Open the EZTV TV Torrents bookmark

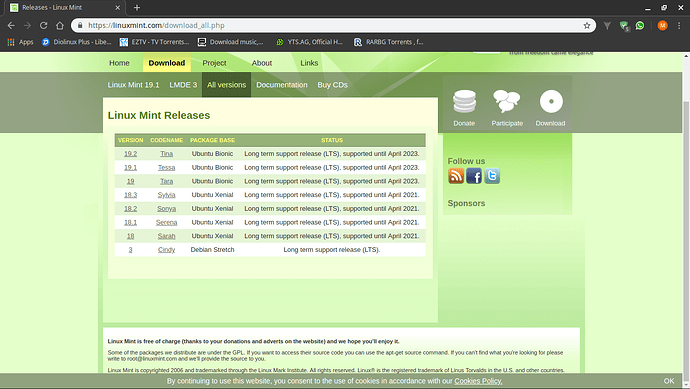pos(154,42)
